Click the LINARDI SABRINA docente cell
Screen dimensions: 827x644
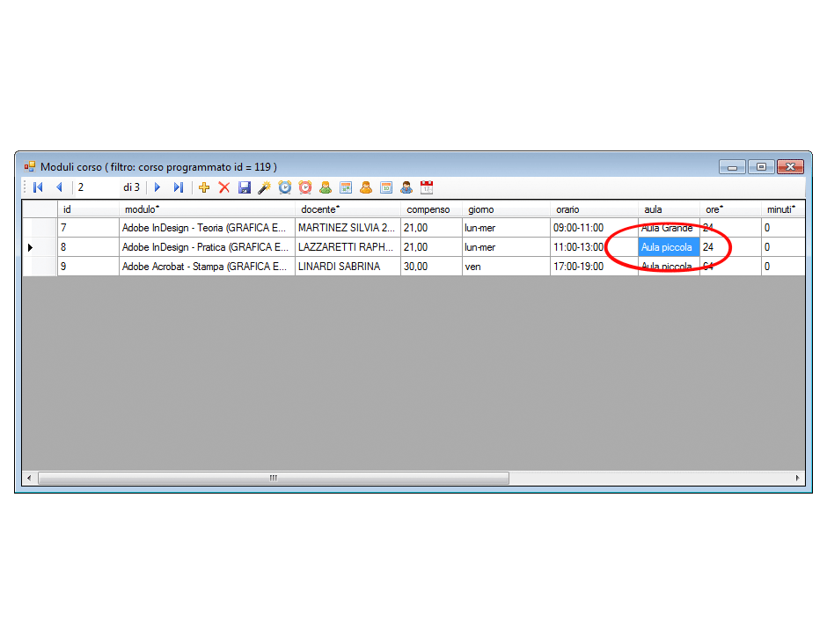coord(348,267)
